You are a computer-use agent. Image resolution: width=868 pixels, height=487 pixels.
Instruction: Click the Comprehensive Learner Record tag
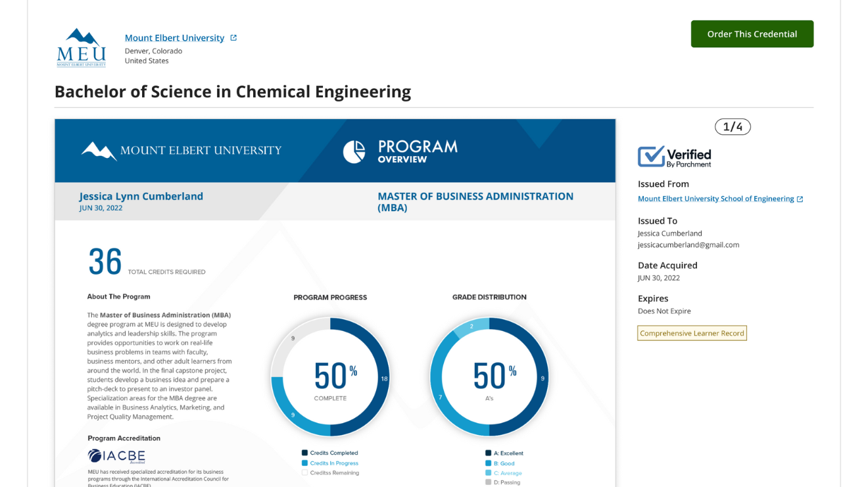click(692, 333)
